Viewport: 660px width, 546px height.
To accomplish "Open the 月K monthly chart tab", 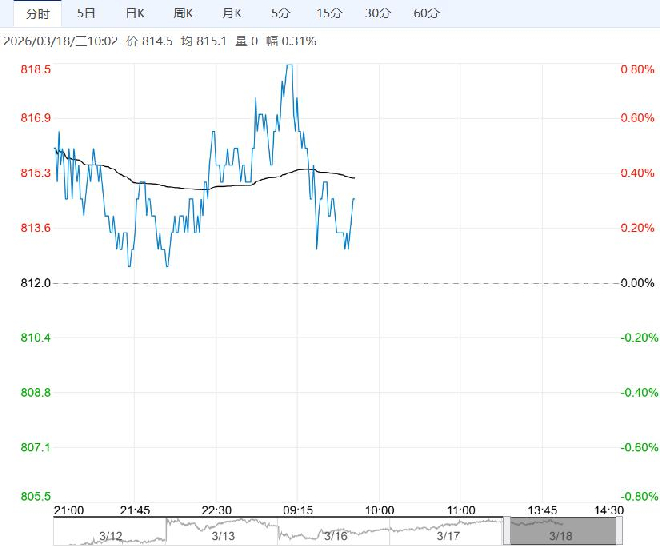I will [231, 13].
